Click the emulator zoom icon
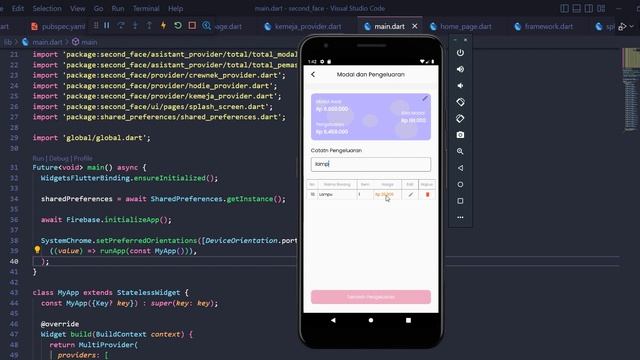 460,151
